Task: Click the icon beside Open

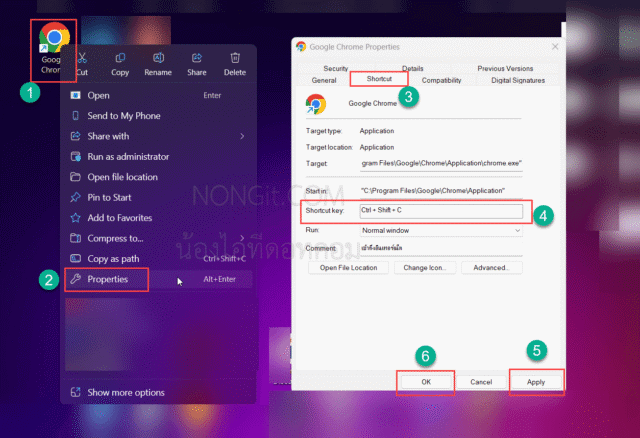Action: pyautogui.click(x=76, y=95)
